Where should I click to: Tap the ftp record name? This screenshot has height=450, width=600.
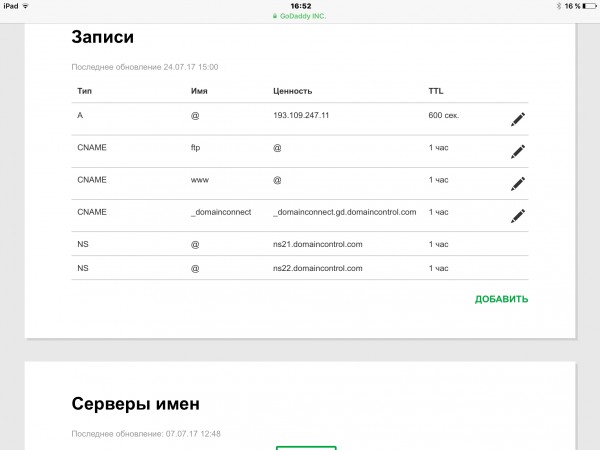click(195, 148)
